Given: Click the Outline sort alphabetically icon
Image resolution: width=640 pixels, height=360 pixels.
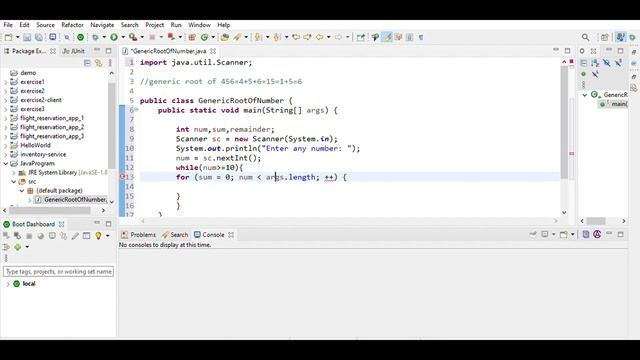Looking at the screenshot, I should [x=595, y=63].
